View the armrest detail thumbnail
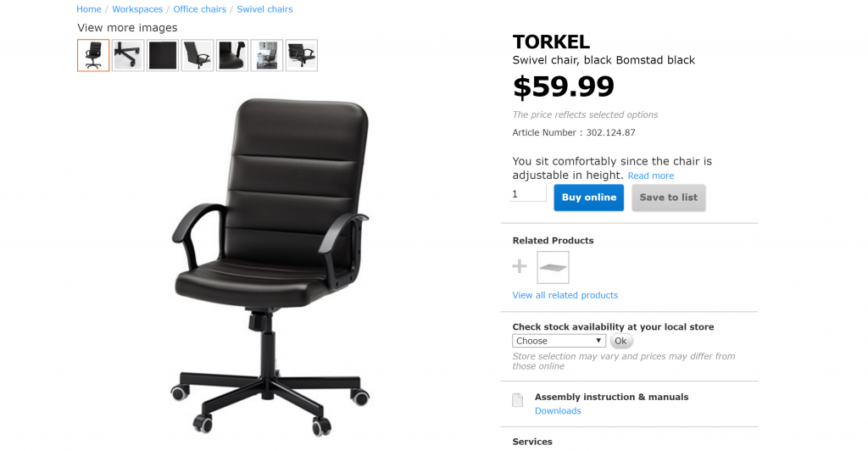 pos(232,55)
